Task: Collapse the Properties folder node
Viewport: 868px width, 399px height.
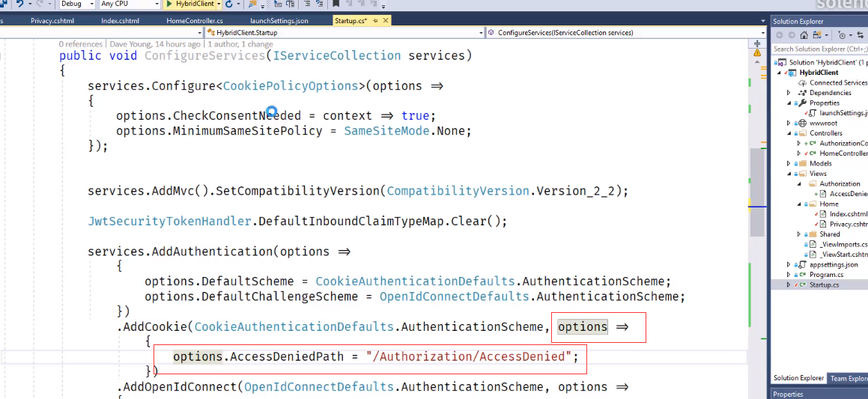Action: coord(789,103)
